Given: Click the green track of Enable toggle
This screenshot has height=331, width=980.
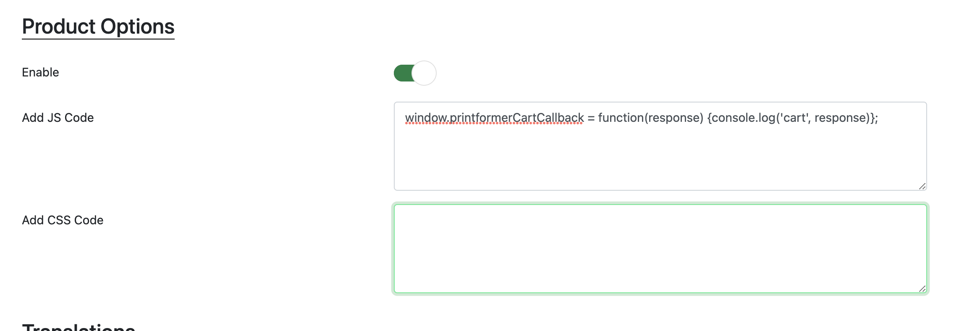Looking at the screenshot, I should pyautogui.click(x=402, y=73).
